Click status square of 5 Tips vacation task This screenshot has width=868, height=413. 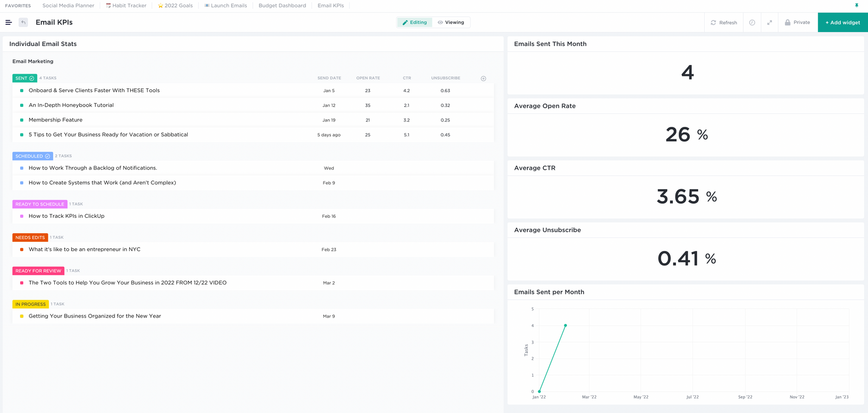coord(22,134)
